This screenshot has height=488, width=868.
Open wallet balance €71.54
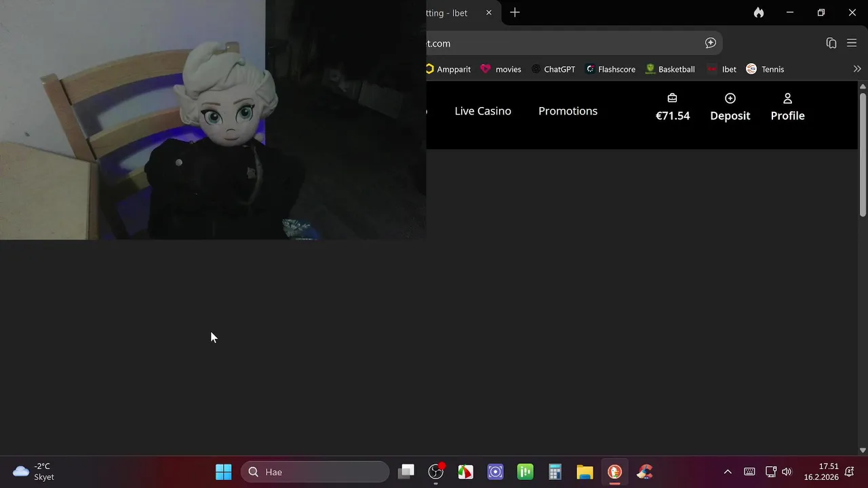click(x=672, y=108)
